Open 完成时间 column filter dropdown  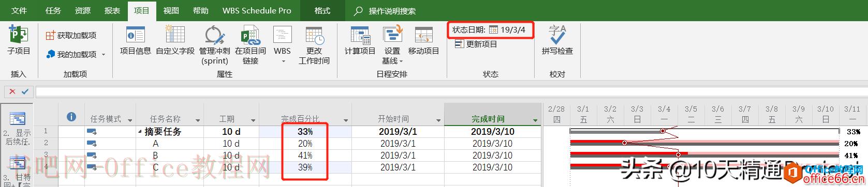(x=535, y=120)
